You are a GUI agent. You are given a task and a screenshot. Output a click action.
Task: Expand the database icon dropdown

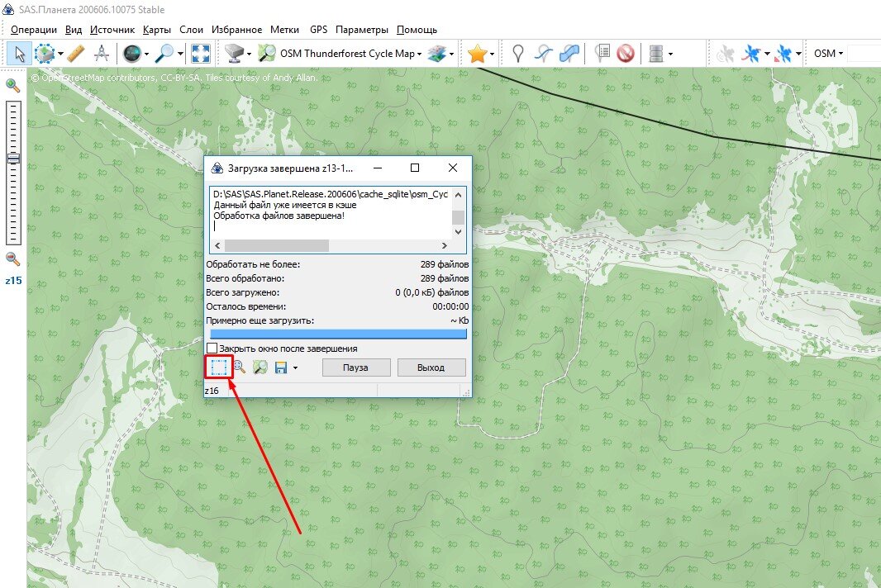670,54
